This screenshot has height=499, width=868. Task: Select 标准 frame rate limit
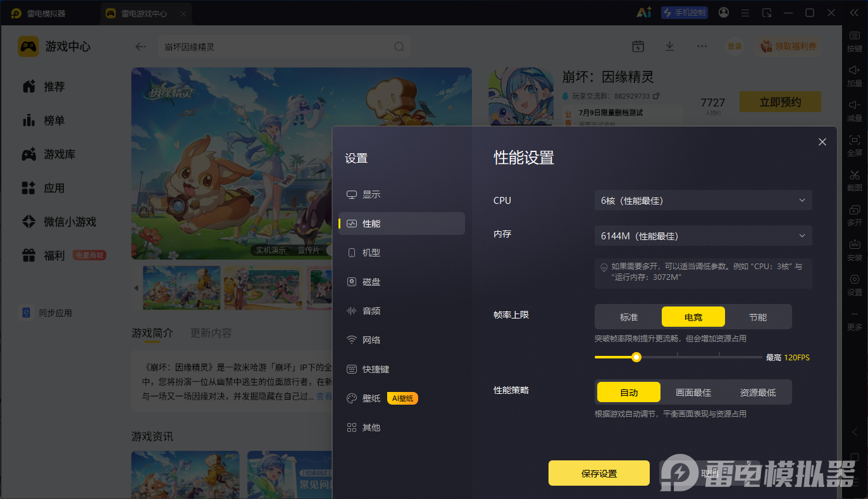[x=629, y=317]
